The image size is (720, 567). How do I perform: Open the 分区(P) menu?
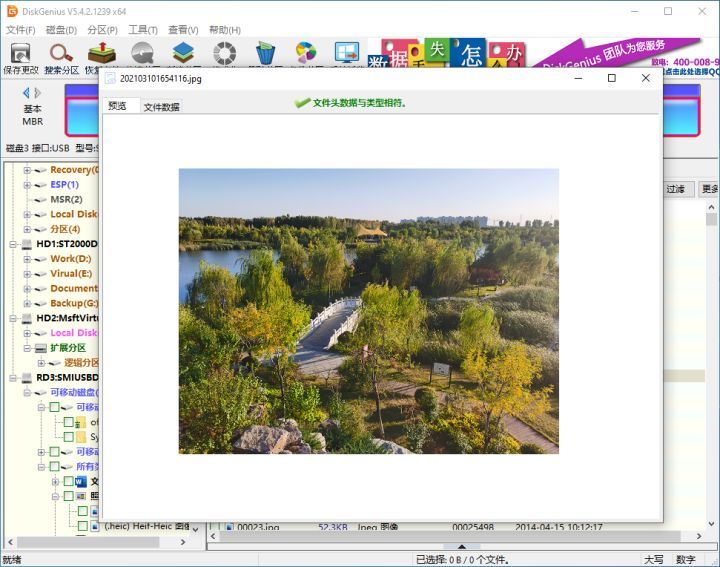click(x=102, y=30)
